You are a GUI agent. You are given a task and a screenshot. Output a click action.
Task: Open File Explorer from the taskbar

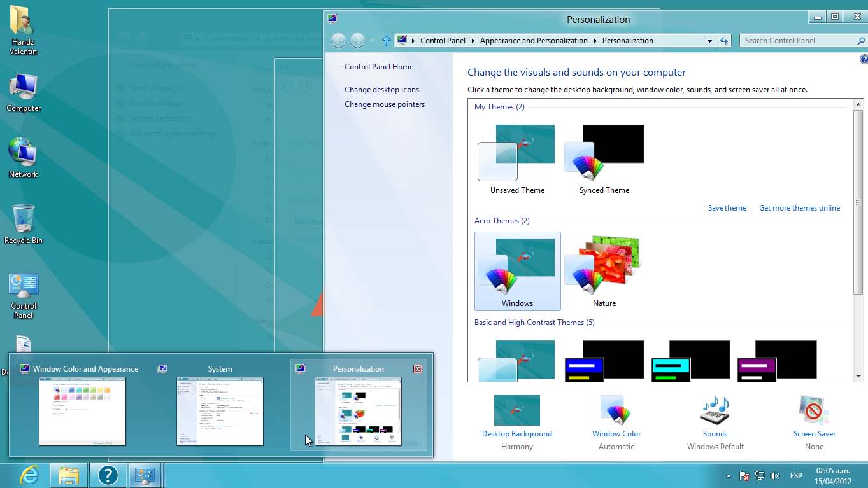coord(69,475)
